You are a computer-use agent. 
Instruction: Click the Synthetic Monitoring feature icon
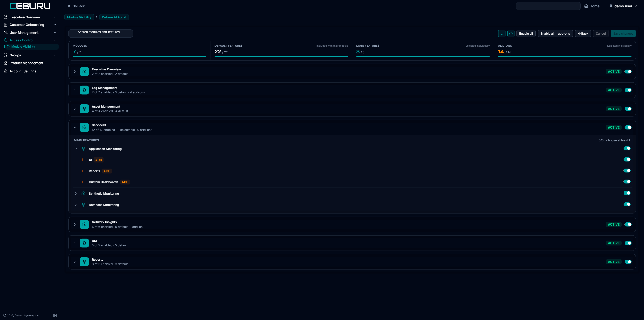click(x=83, y=194)
